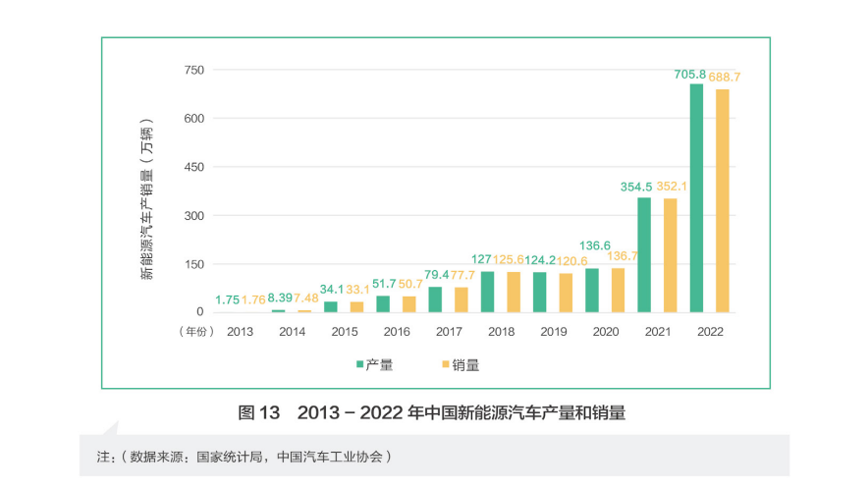Click the 2017 x-axis year label
The height and width of the screenshot is (488, 868).
click(x=449, y=332)
